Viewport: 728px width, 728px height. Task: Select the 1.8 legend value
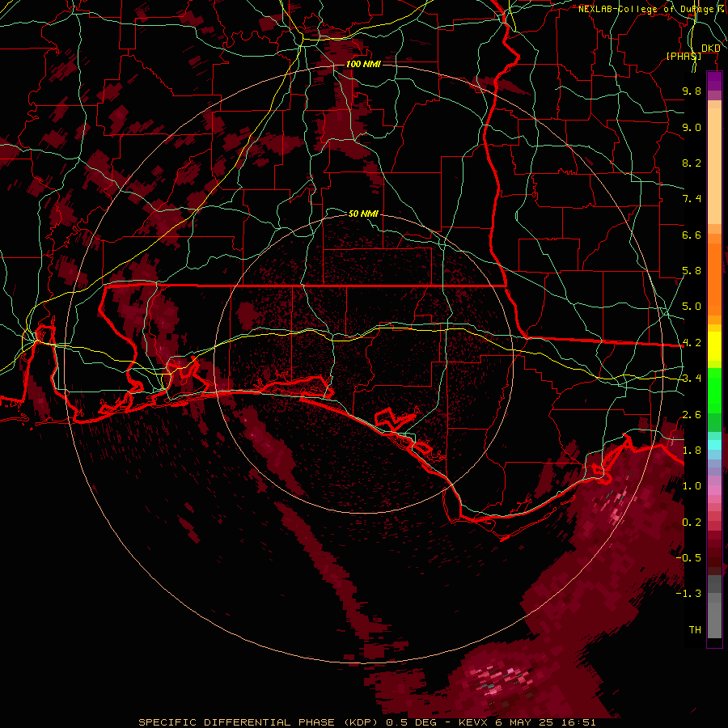pos(692,451)
